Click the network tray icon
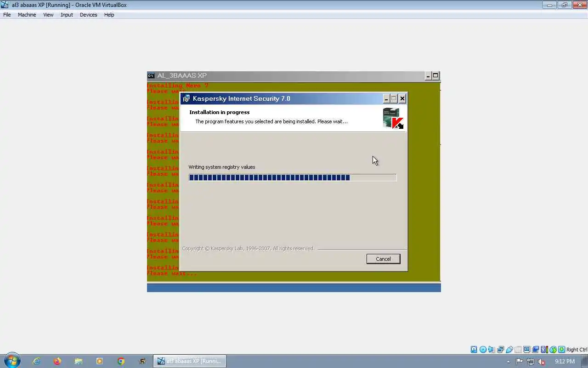 click(x=531, y=362)
